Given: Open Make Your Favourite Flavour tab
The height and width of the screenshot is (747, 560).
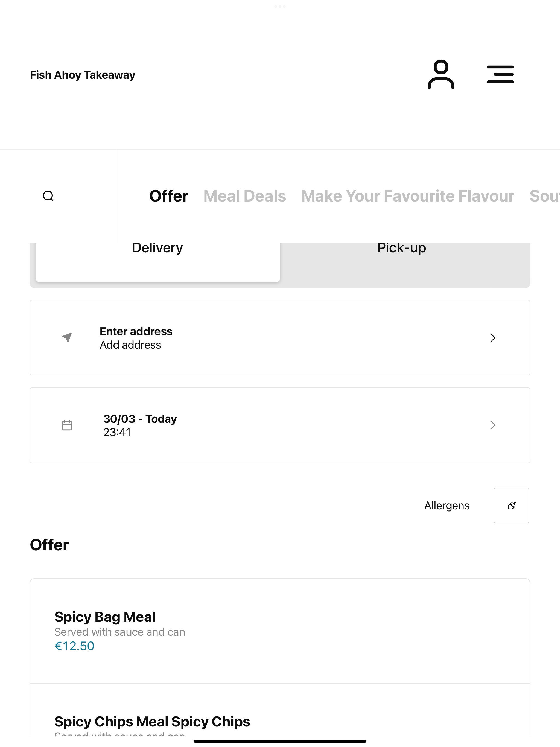Looking at the screenshot, I should 408,196.
